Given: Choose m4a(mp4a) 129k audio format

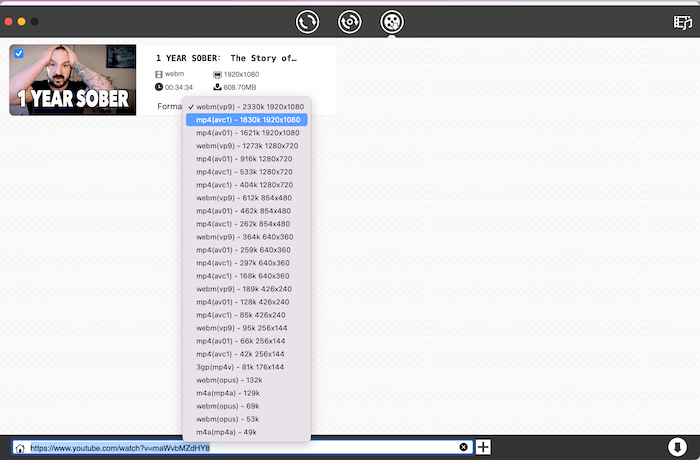Looking at the screenshot, I should 221,393.
